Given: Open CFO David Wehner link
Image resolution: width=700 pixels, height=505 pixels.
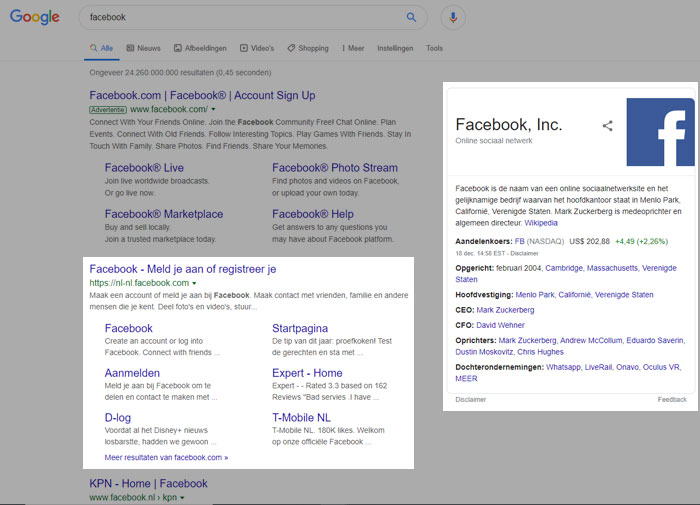Looking at the screenshot, I should pyautogui.click(x=500, y=326).
